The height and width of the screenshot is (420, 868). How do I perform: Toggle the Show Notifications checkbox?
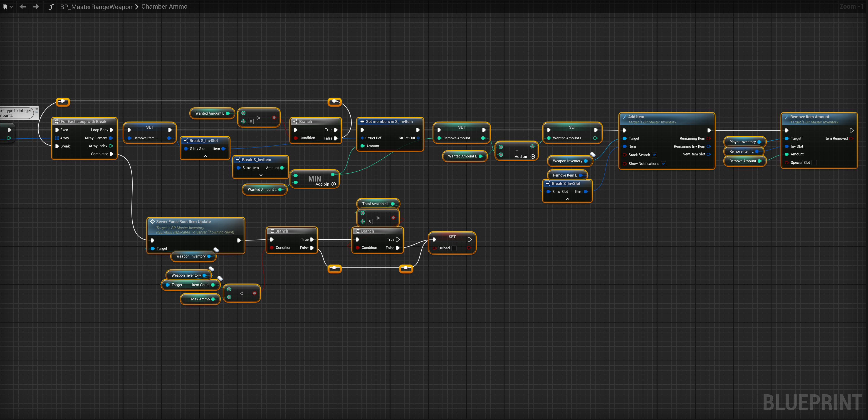(x=663, y=164)
